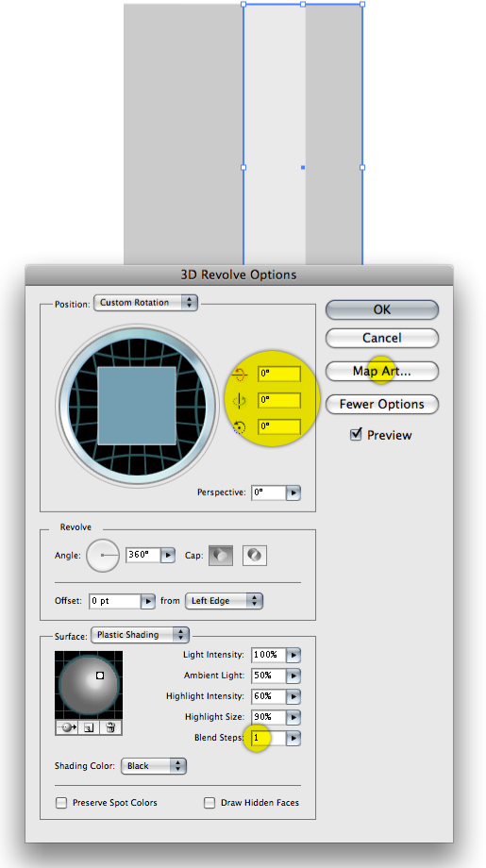Click the Fewer Options button
This screenshot has width=486, height=868.
[382, 404]
